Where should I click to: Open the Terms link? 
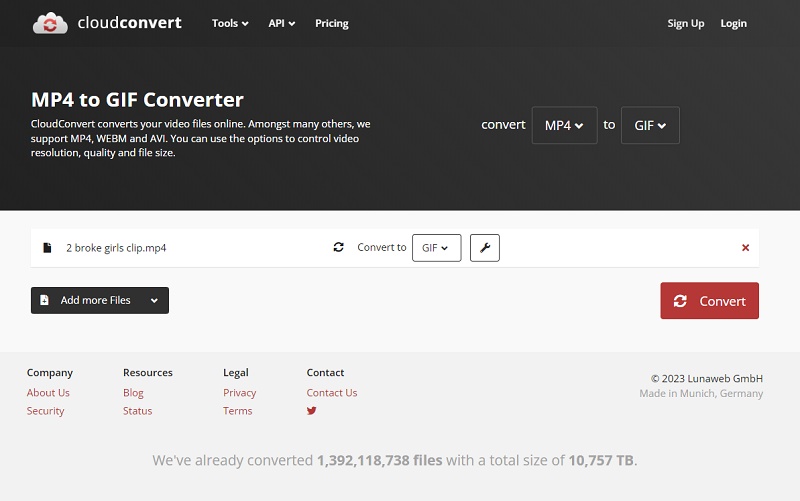(x=237, y=411)
